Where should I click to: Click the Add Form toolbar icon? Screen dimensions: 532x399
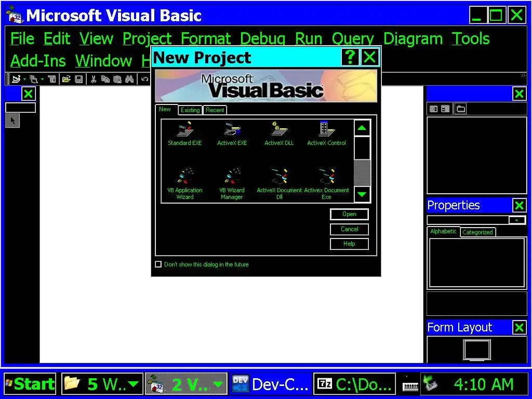point(34,79)
